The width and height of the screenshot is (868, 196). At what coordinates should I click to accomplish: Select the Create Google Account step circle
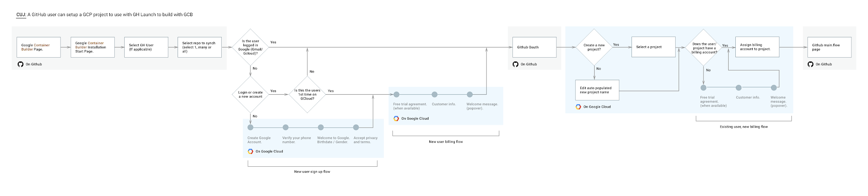click(x=250, y=127)
